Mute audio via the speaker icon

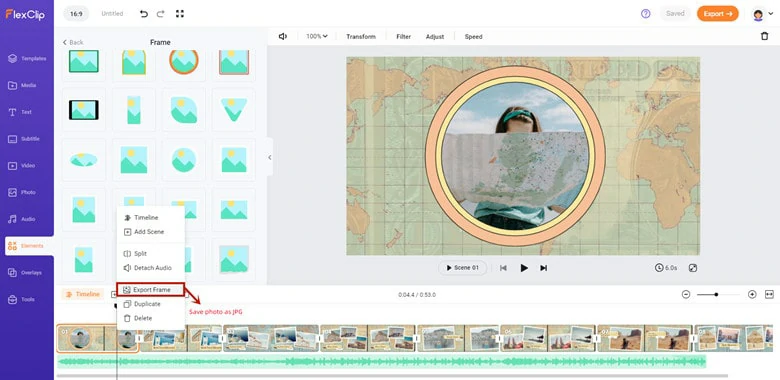283,36
